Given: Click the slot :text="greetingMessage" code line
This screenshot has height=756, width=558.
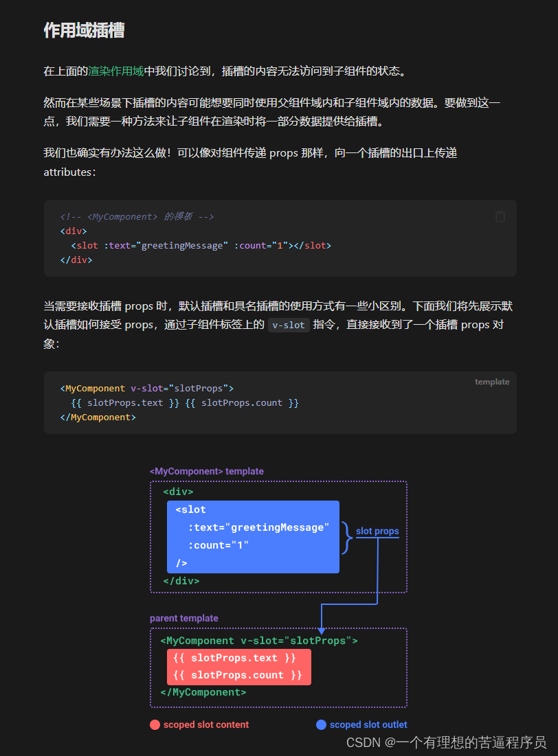Looking at the screenshot, I should click(x=201, y=245).
